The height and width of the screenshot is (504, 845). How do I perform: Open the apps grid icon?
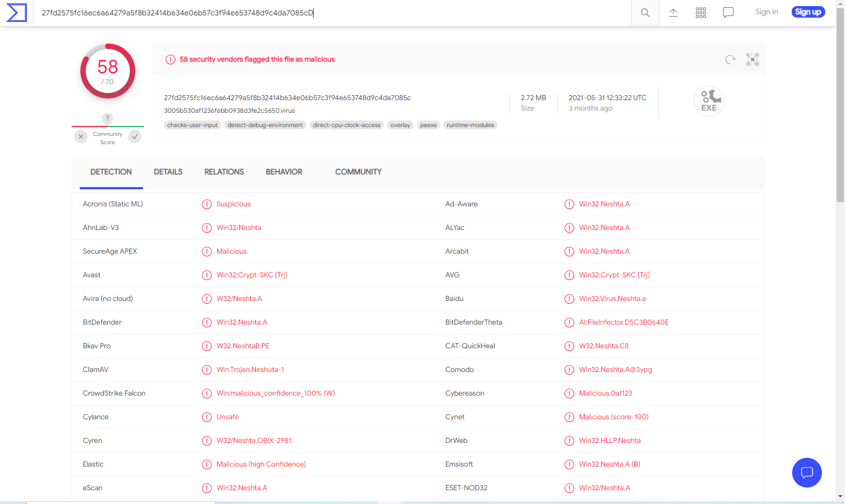pyautogui.click(x=700, y=13)
